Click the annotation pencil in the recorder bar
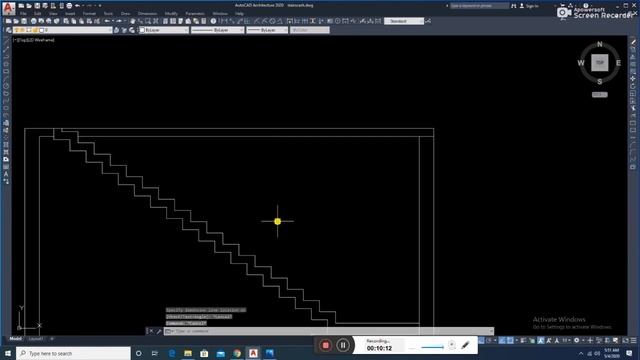This screenshot has width=640, height=360. pyautogui.click(x=465, y=345)
